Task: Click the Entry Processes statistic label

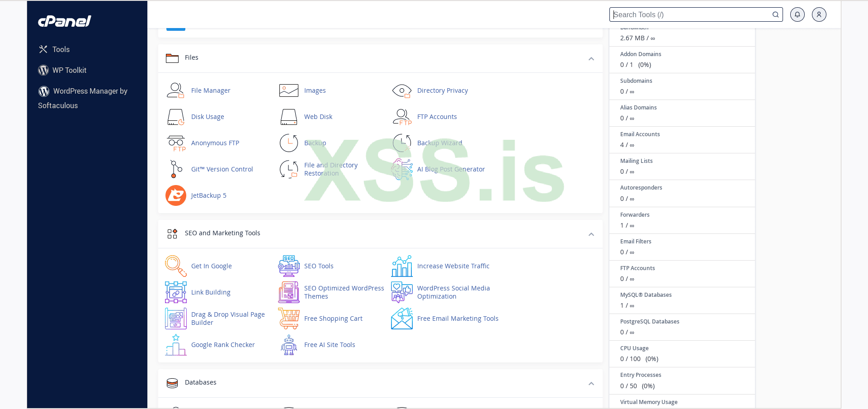Action: coord(641,375)
